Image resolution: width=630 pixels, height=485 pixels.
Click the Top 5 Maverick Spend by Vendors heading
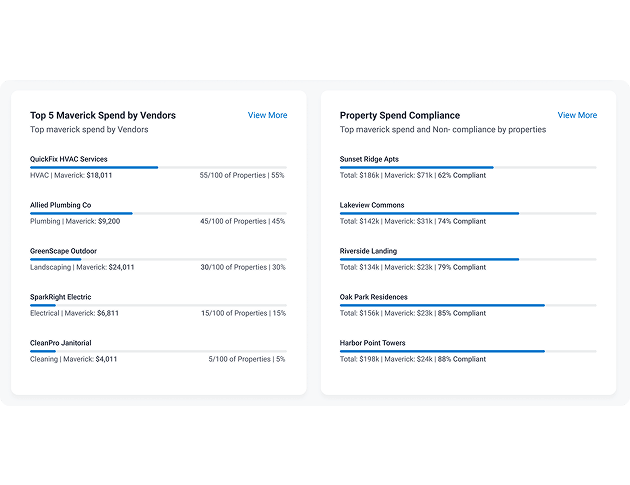[x=103, y=116]
